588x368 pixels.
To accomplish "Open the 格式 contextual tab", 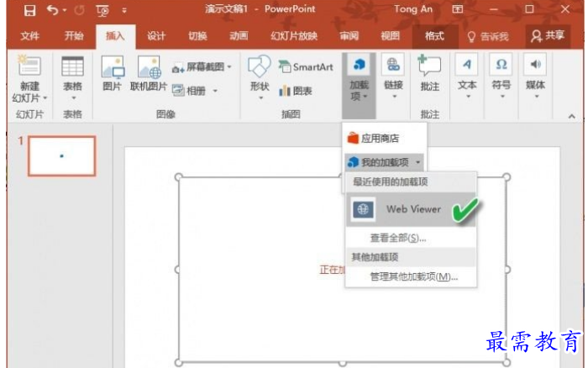I will pyautogui.click(x=434, y=36).
